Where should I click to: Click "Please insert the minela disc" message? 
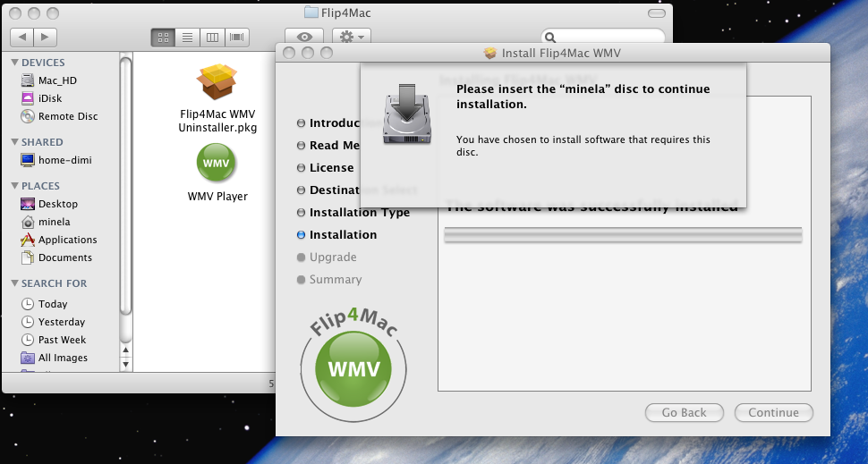tap(583, 97)
